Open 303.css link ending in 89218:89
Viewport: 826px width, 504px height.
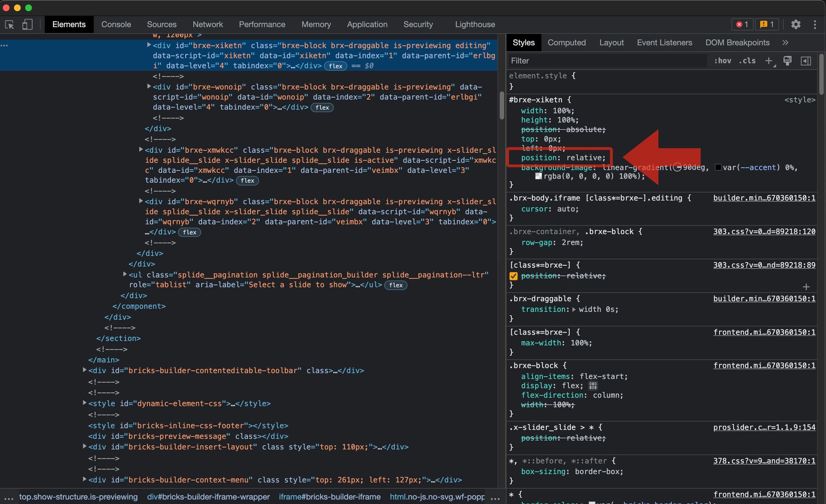pos(764,265)
